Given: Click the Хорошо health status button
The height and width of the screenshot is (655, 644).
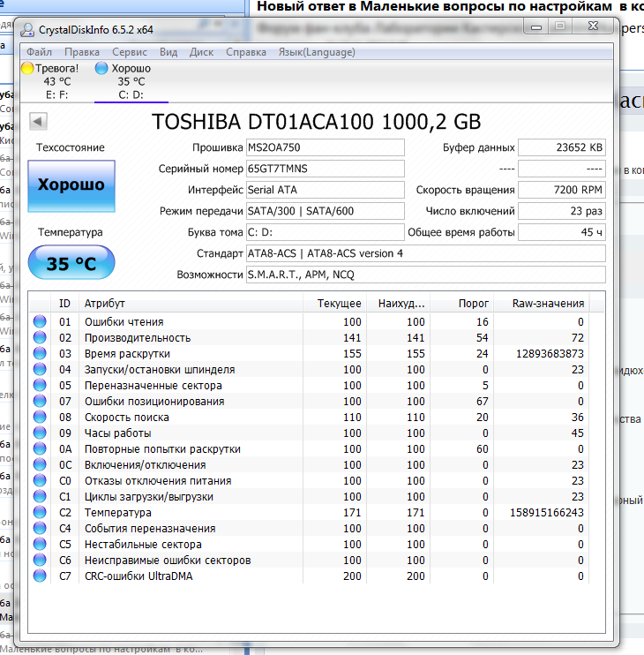Looking at the screenshot, I should tap(71, 185).
